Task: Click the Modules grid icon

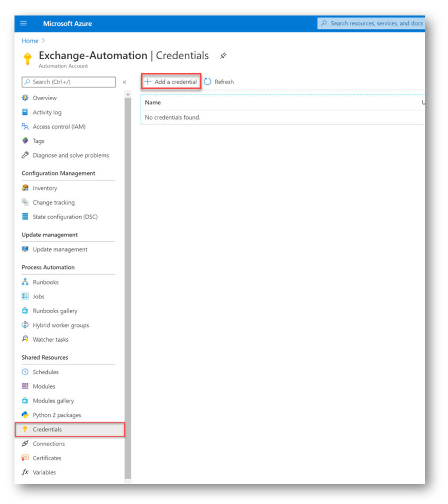Action: point(25,386)
